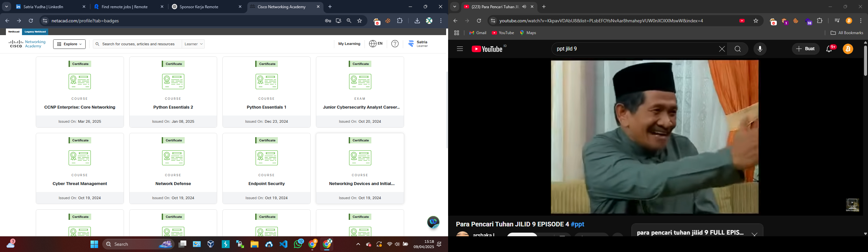The height and width of the screenshot is (252, 868).
Task: Open tab search dropdown in YouTube window
Action: coord(454,7)
